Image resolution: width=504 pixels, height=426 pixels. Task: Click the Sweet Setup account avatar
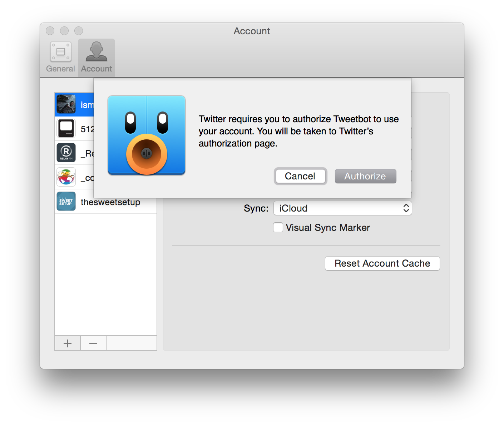66,202
